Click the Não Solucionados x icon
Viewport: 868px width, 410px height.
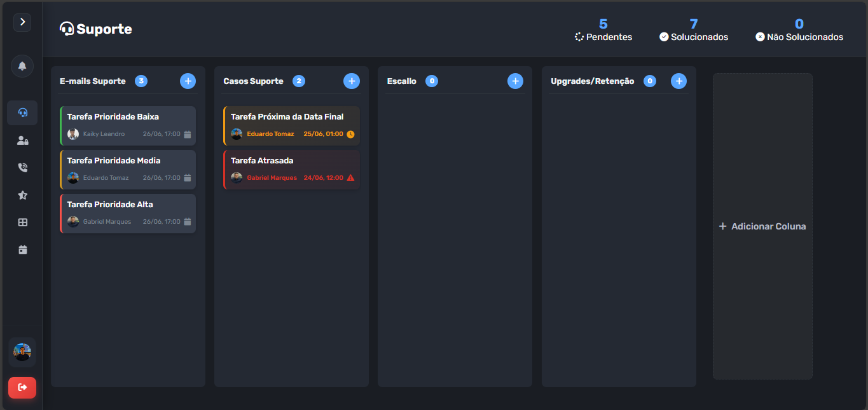point(760,37)
